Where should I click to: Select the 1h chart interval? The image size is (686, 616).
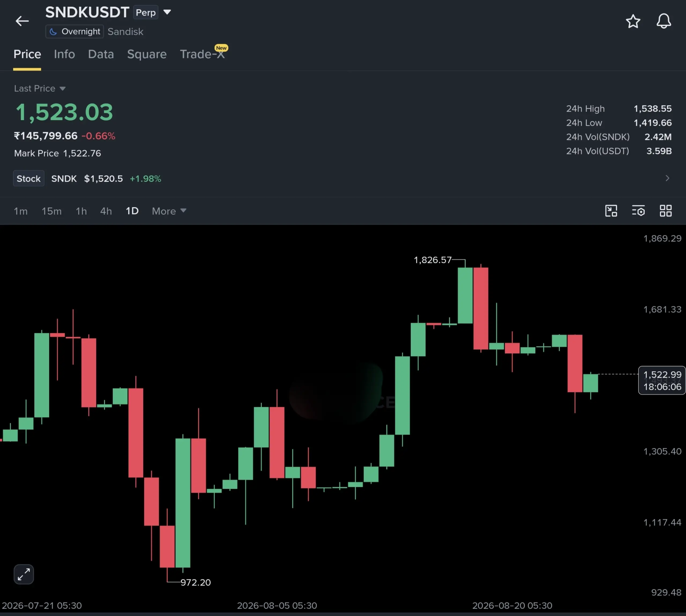click(81, 211)
